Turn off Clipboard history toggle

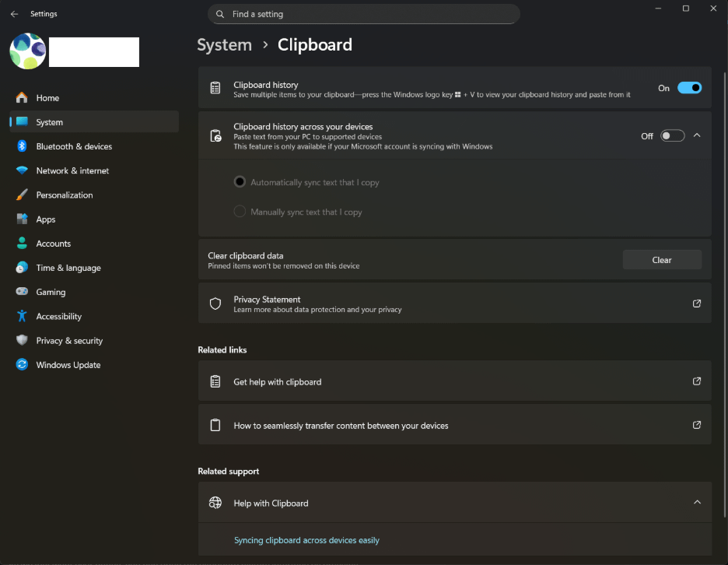(x=689, y=88)
